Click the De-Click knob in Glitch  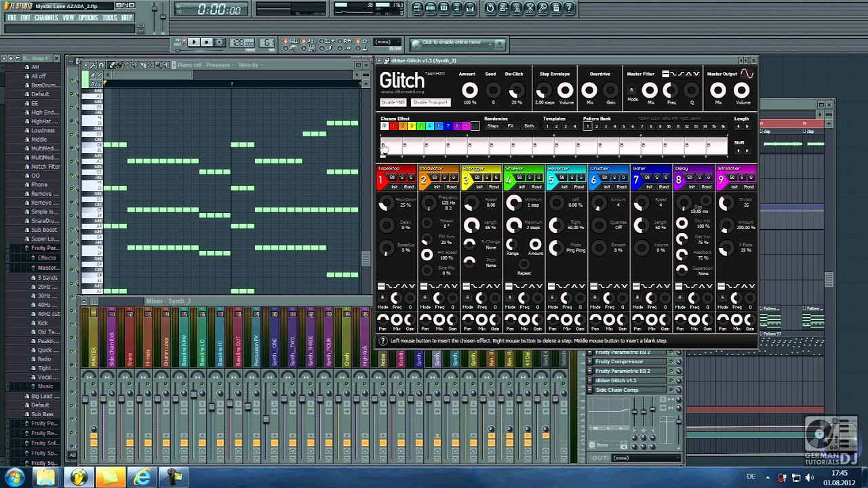click(x=517, y=90)
